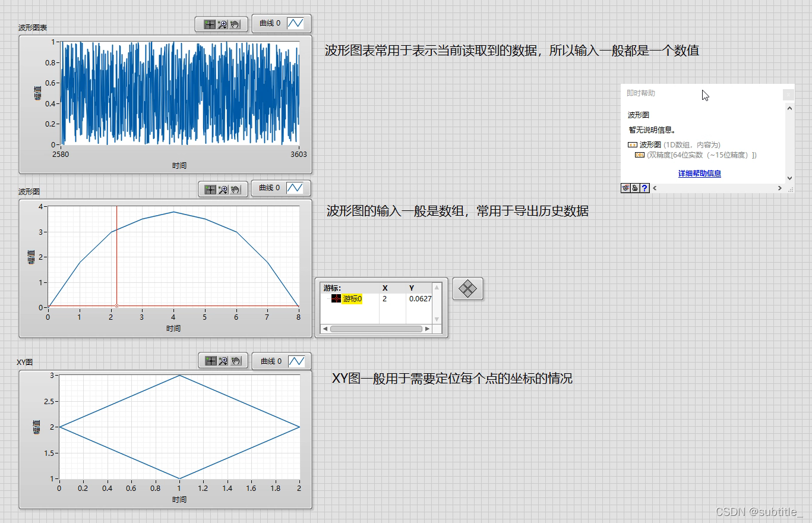Close the 即时帮助 window
The width and height of the screenshot is (812, 523).
click(788, 94)
